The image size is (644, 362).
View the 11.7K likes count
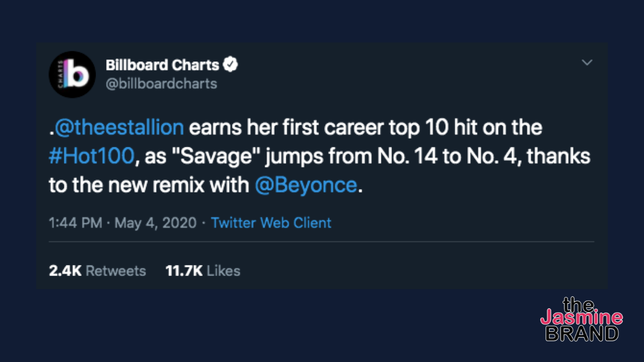[184, 271]
